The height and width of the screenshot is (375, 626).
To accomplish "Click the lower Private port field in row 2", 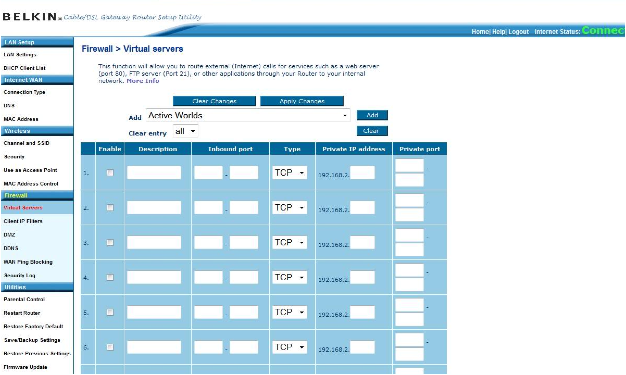I will 409,215.
